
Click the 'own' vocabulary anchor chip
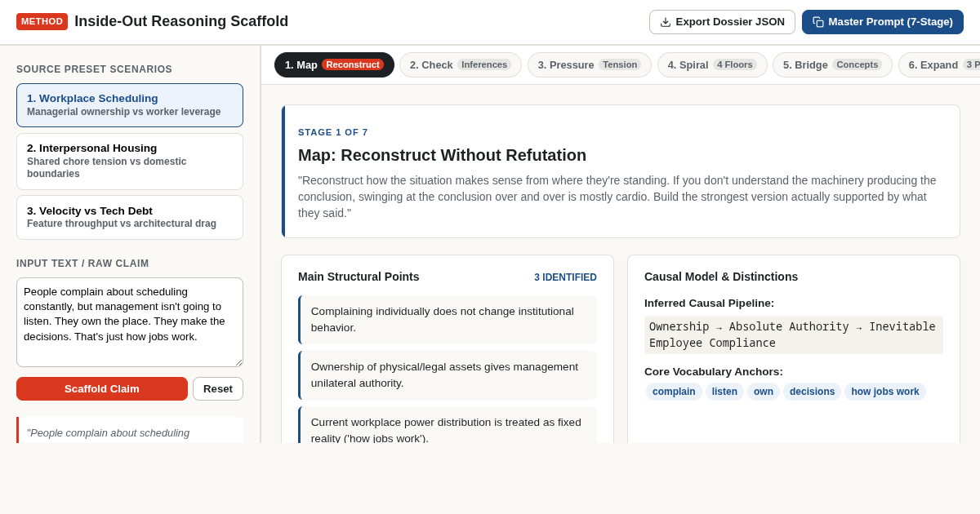coord(764,392)
